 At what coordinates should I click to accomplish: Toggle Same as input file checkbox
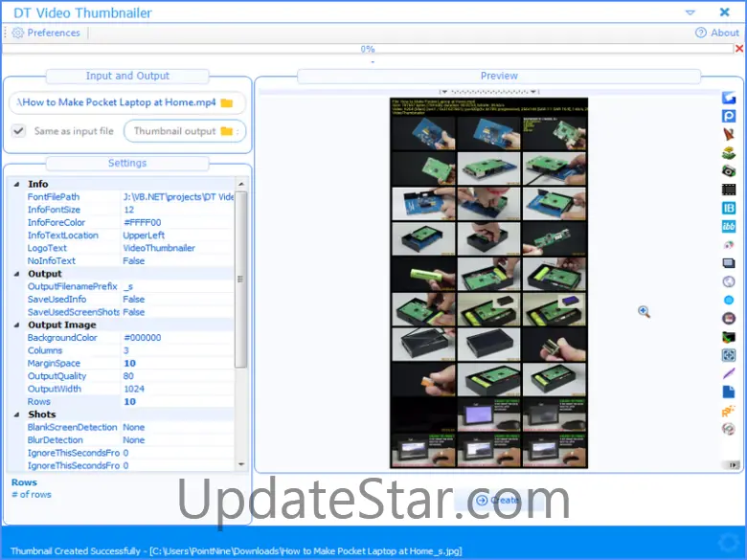(18, 131)
